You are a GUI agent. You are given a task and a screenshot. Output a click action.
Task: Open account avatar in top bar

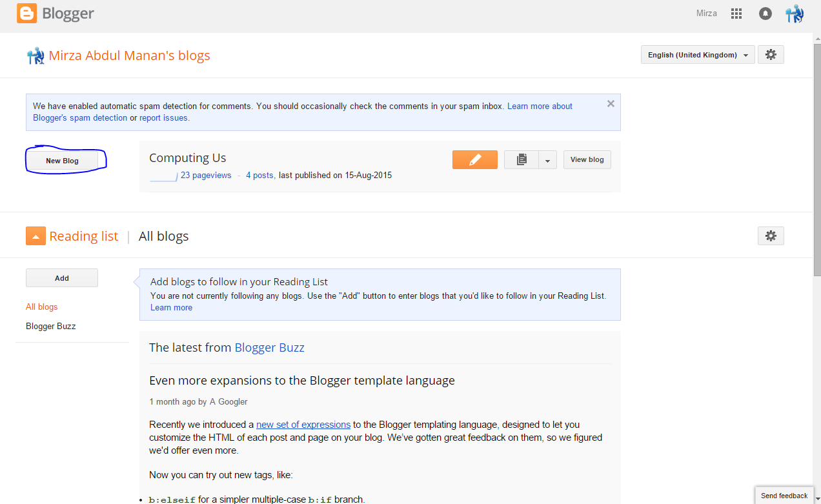pos(794,14)
